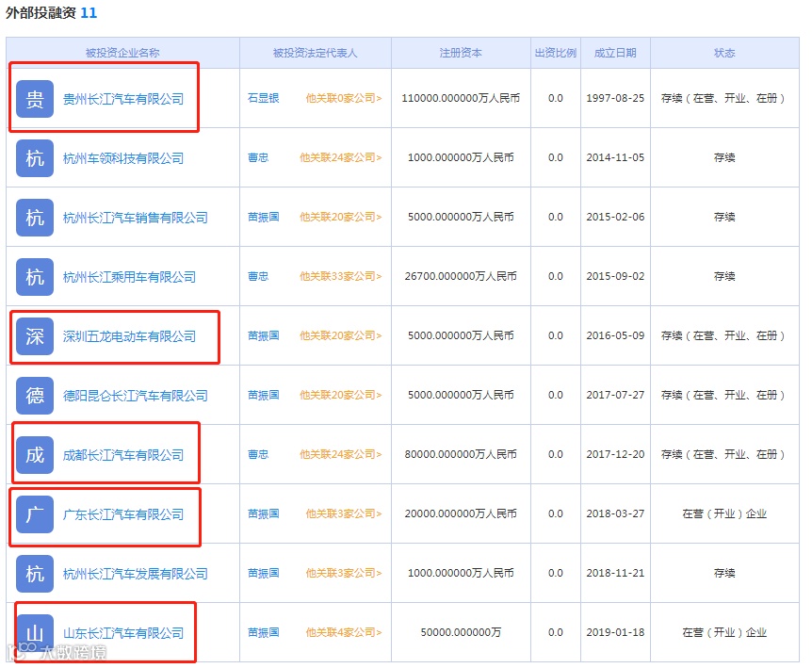
Task: Click the 成立日期 column header
Action: click(x=615, y=53)
